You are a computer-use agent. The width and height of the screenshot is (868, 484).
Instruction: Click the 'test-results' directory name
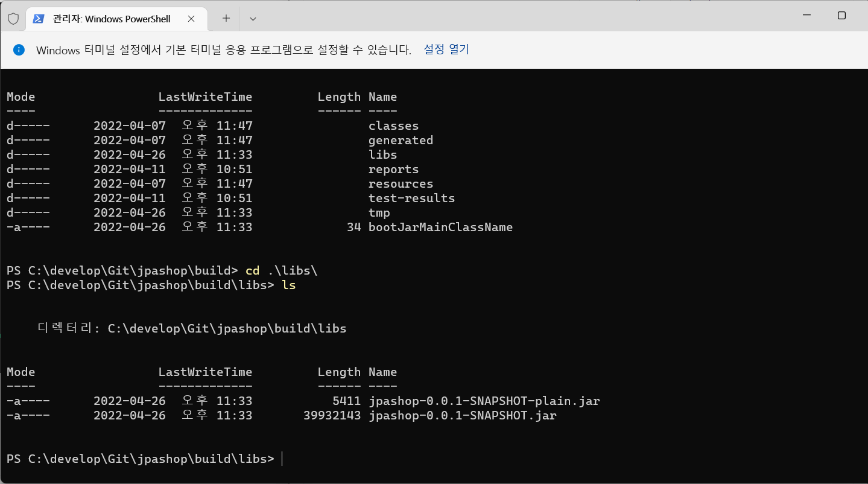coord(411,198)
